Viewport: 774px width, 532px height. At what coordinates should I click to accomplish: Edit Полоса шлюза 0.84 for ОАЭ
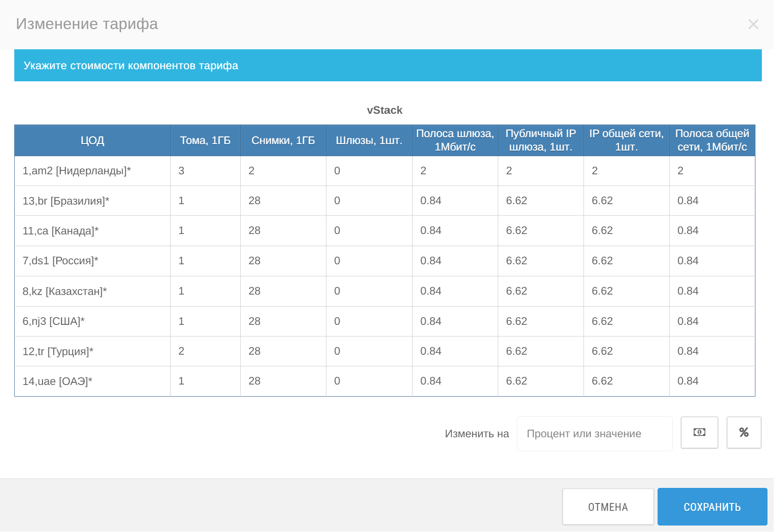click(455, 381)
